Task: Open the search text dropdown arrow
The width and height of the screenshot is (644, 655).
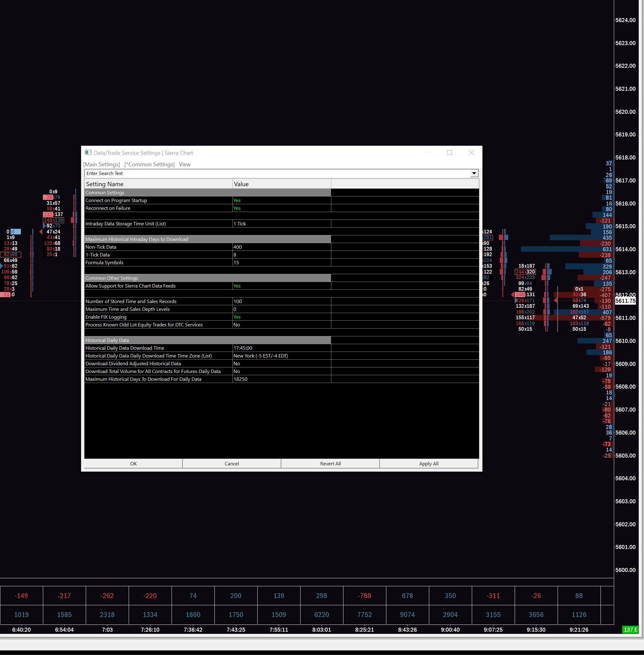Action: click(474, 173)
